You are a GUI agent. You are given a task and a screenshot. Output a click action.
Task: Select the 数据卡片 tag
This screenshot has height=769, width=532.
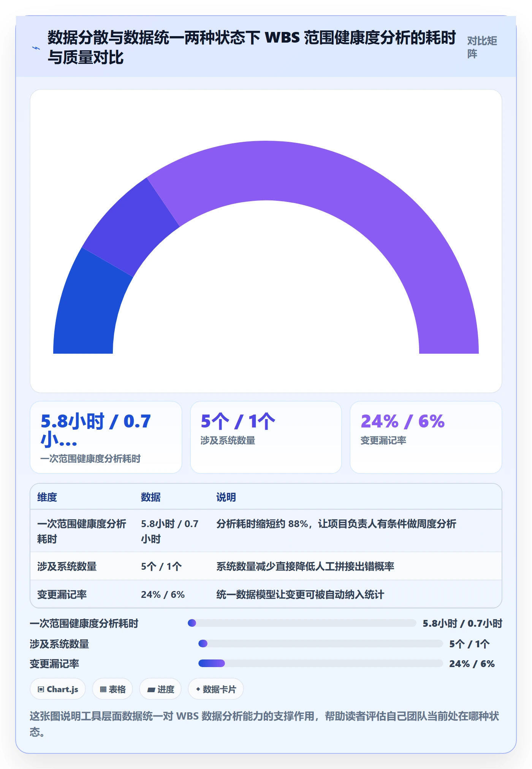pos(216,689)
